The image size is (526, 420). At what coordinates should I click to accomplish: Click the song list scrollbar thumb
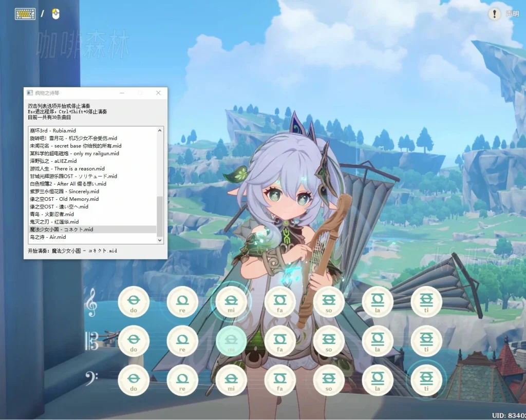point(160,216)
